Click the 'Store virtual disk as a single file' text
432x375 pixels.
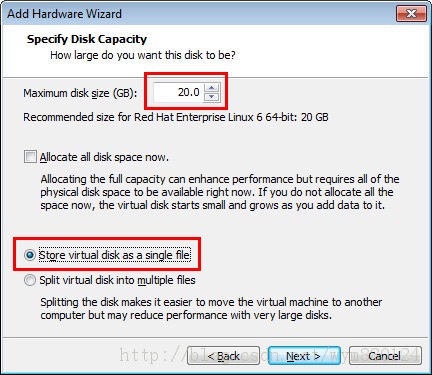(115, 255)
